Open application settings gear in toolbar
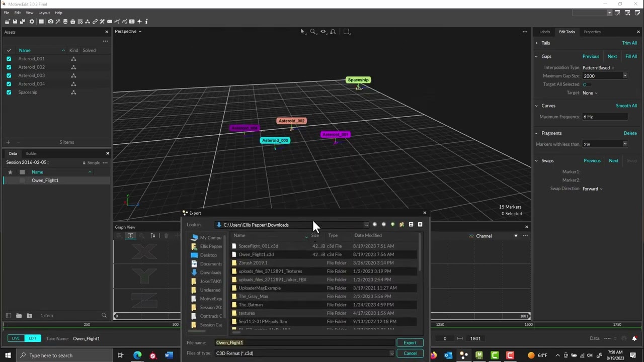 pos(32,22)
